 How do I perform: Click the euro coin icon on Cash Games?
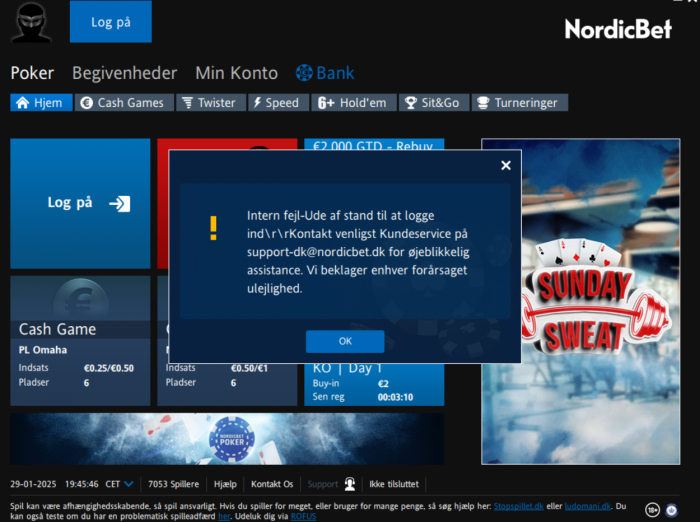pyautogui.click(x=87, y=103)
